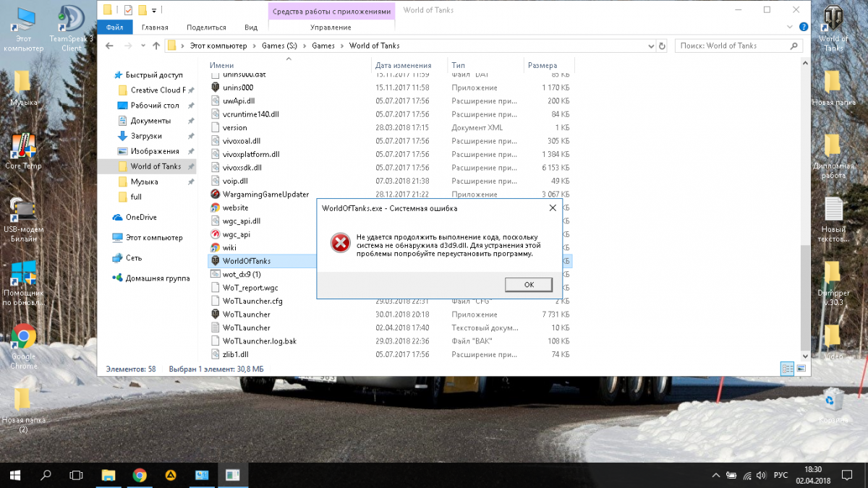Open the TeamSpeak 3 Client desktop icon
868x488 pixels.
pyautogui.click(x=71, y=20)
